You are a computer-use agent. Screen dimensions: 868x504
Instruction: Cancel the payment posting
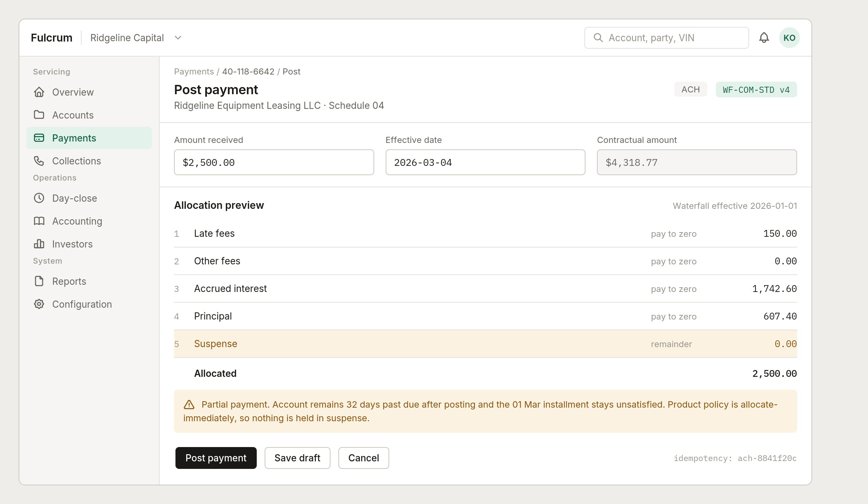pyautogui.click(x=363, y=458)
